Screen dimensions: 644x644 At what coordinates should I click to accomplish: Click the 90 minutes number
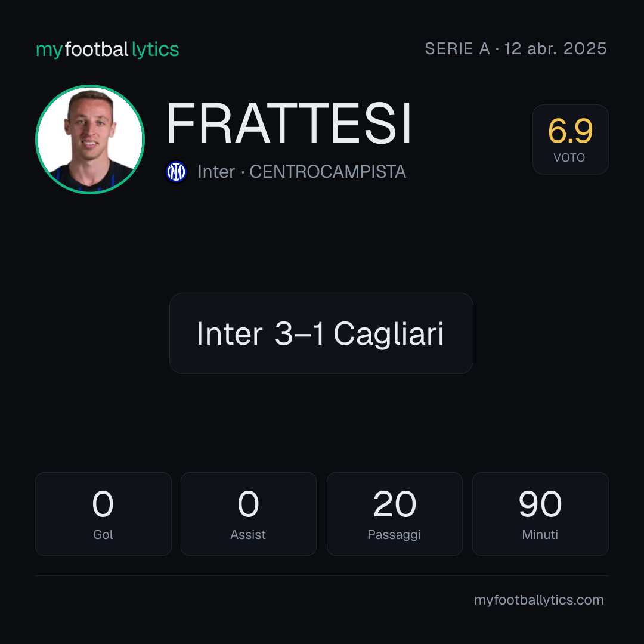point(540,504)
